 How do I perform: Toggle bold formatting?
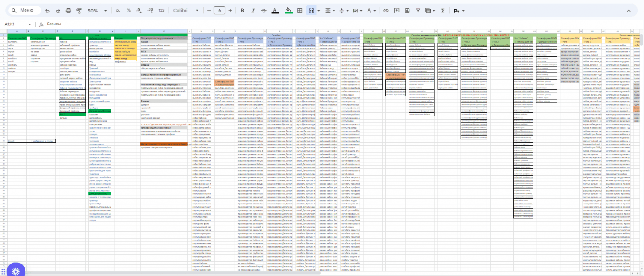[242, 10]
